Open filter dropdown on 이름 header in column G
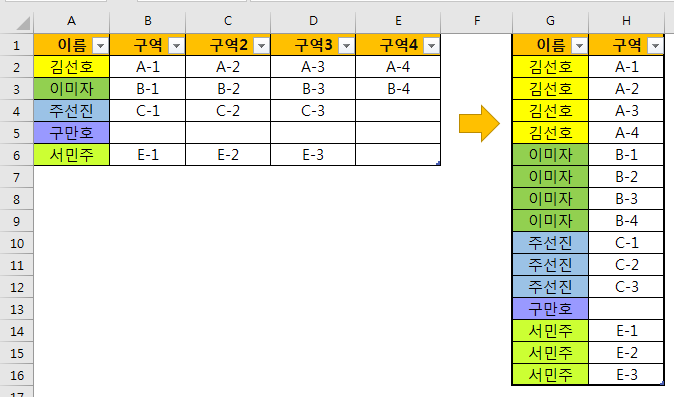 (579, 45)
